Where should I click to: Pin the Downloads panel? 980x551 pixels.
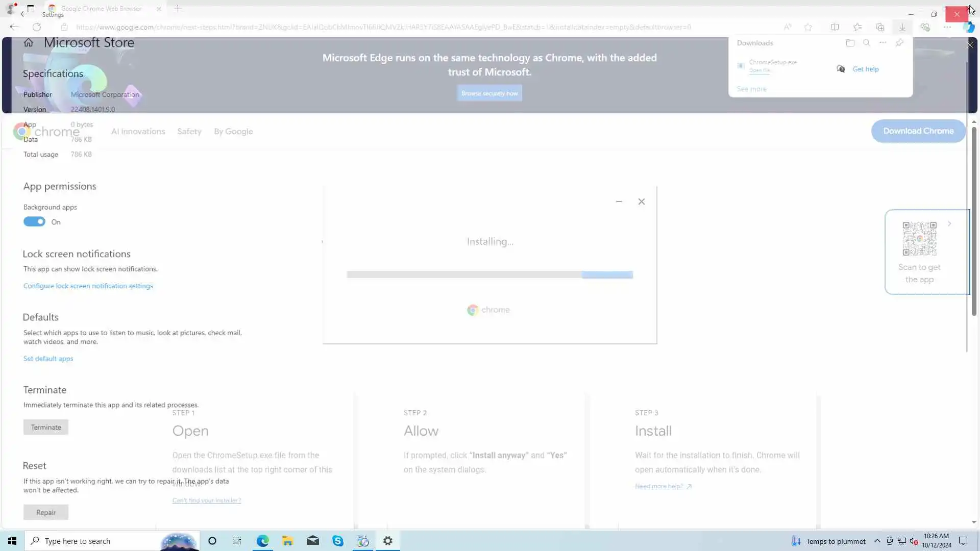(899, 43)
